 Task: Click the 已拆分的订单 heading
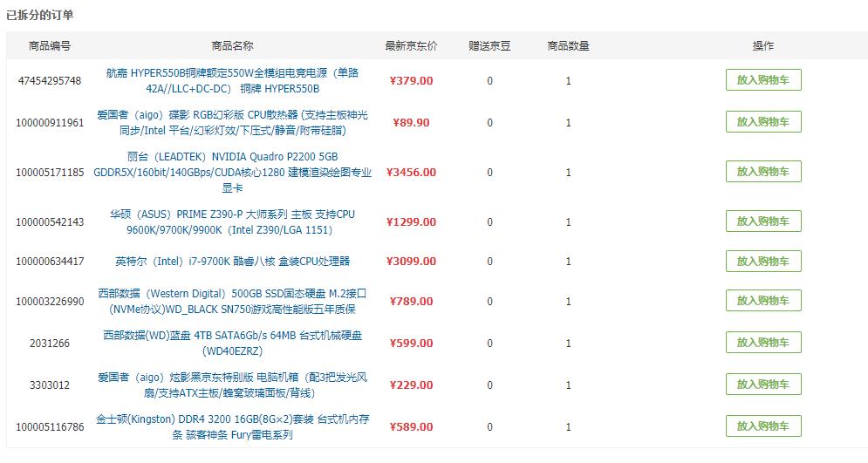pyautogui.click(x=40, y=16)
